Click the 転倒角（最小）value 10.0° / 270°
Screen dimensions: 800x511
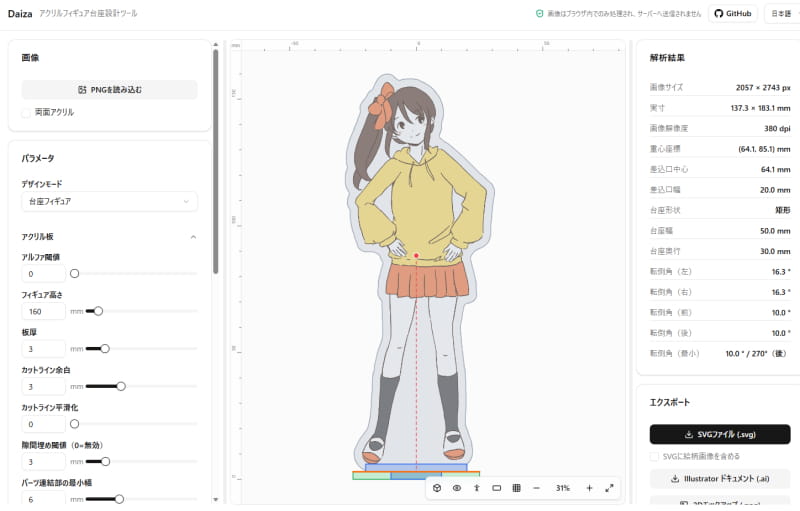(x=756, y=353)
